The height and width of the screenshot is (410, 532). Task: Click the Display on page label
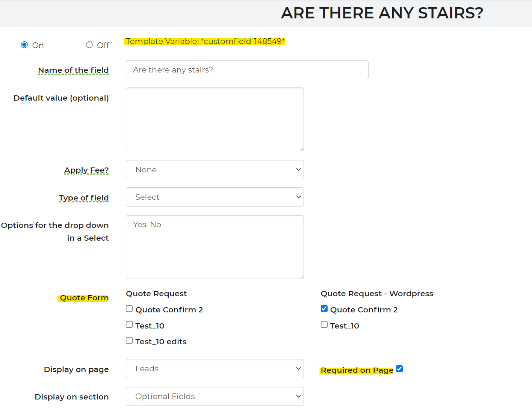tap(76, 369)
